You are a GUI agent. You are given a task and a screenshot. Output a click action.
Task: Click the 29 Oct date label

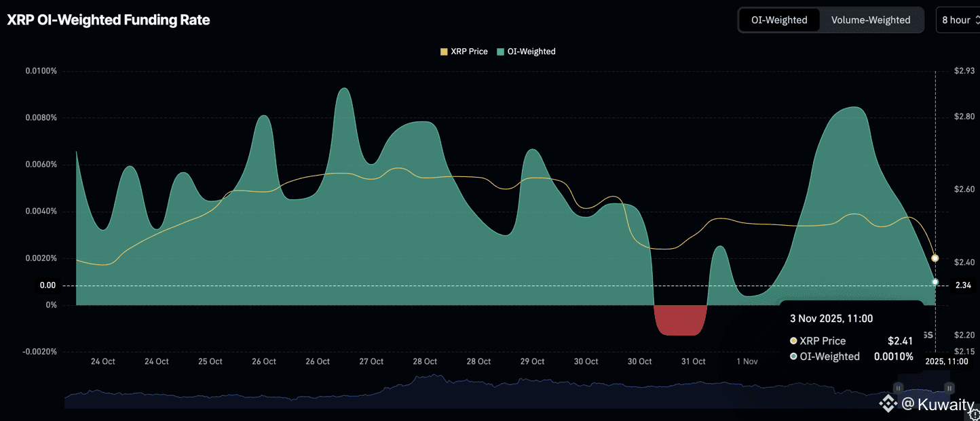533,362
